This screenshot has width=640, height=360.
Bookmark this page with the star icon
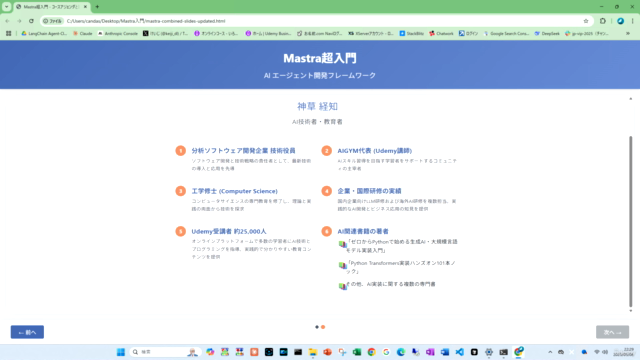[586, 21]
